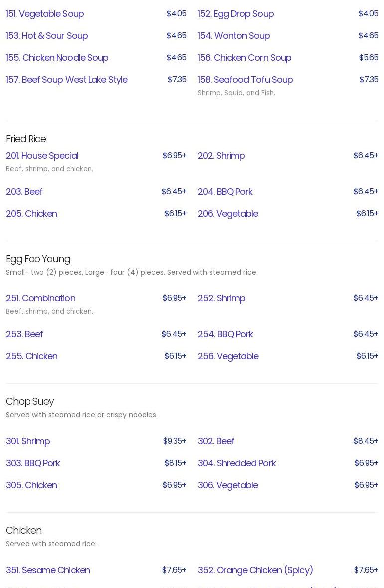Open 351. Sesame Chicken
The image size is (384, 588).
click(x=48, y=570)
